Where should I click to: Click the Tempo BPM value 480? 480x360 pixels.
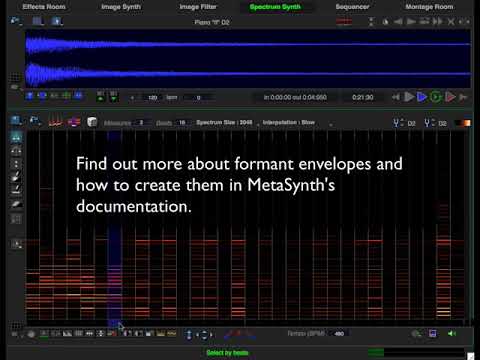point(339,333)
